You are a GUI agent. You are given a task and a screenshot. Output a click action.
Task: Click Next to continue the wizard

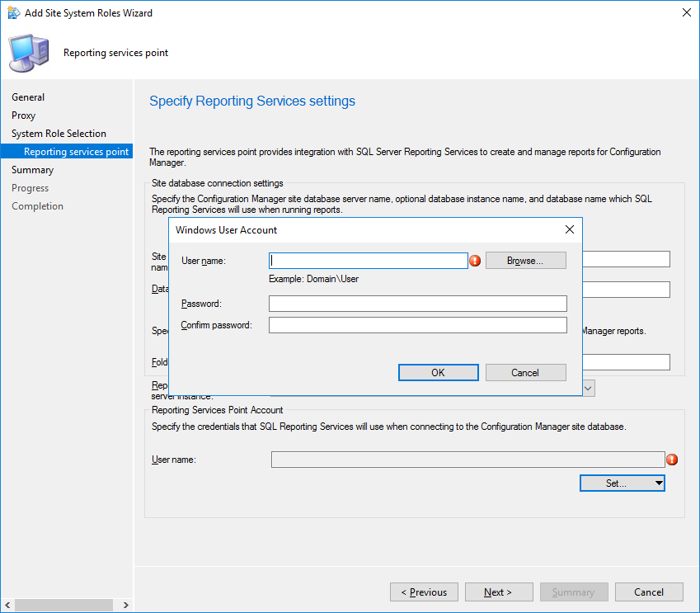click(498, 592)
